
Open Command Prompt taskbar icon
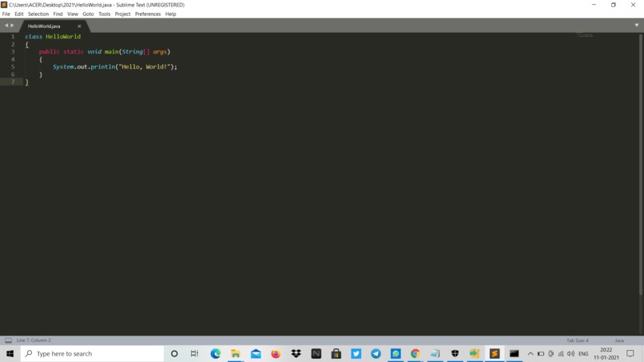[x=515, y=353]
